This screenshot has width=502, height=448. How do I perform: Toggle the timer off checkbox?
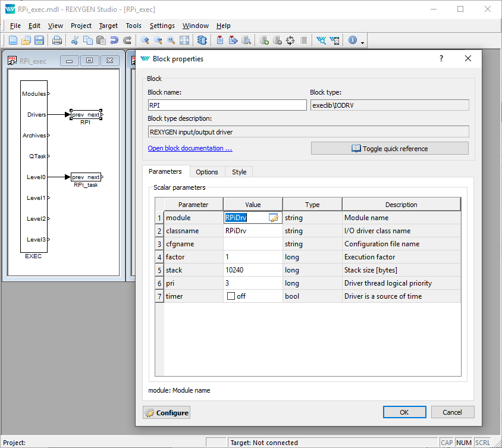[231, 296]
